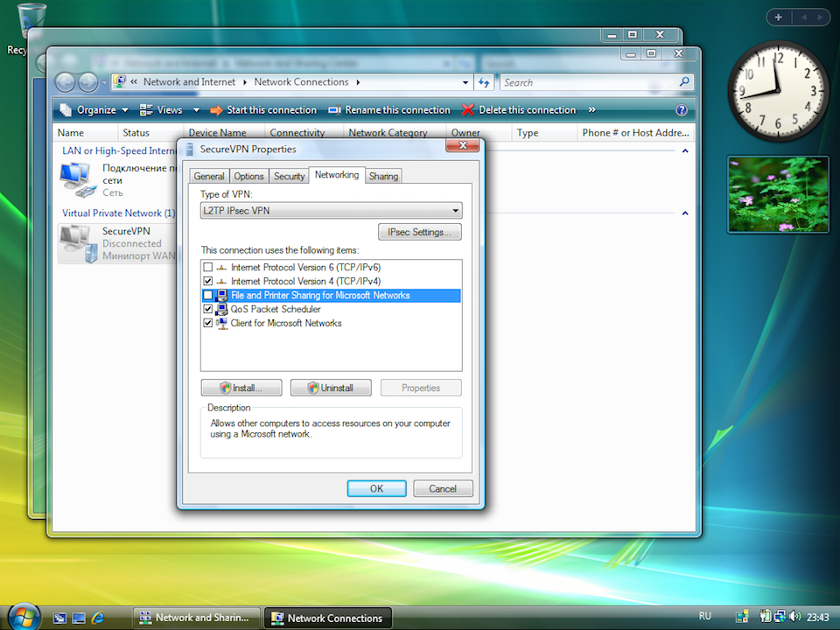Viewport: 840px width, 630px height.
Task: Launch Internet Explorer from the Quick Launch bar
Action: coord(98,618)
